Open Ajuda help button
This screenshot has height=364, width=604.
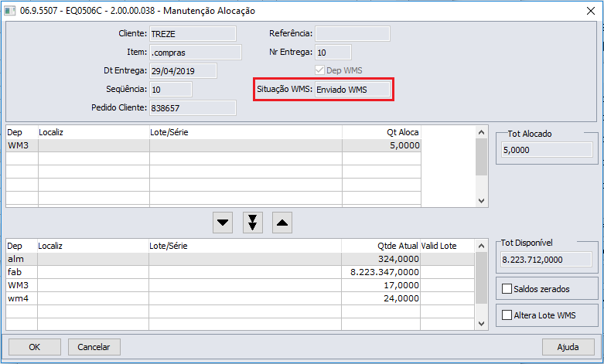pos(568,347)
